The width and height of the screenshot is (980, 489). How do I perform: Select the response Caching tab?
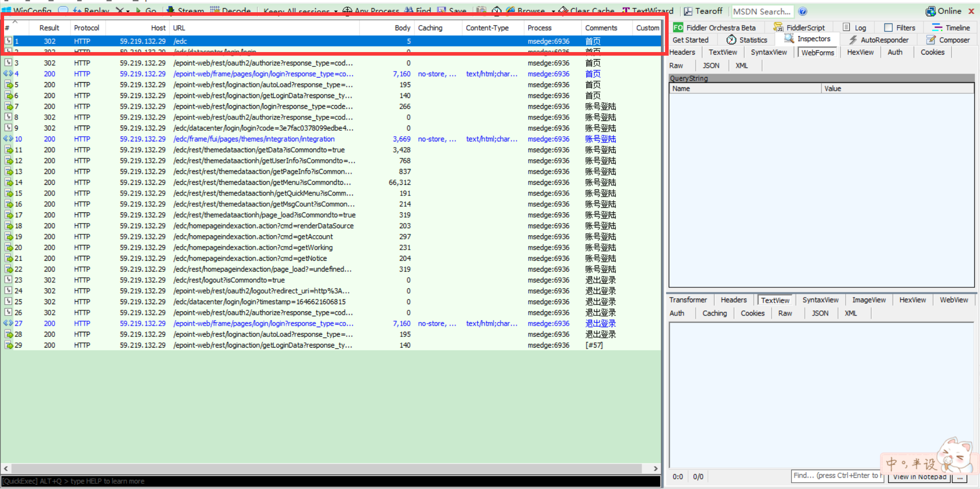click(715, 313)
